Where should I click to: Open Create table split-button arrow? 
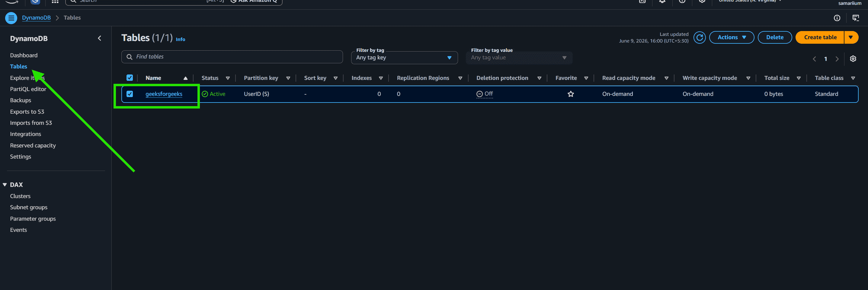[x=851, y=37]
